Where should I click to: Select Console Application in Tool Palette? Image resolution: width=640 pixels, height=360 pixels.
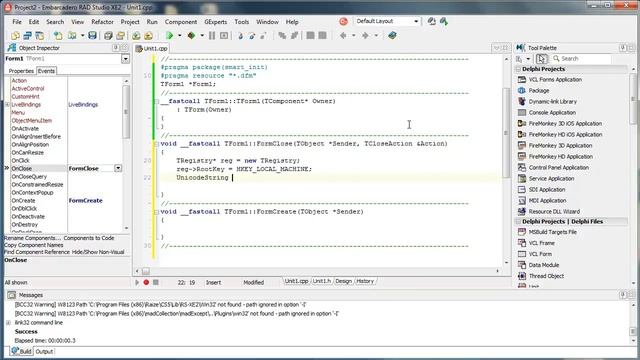[x=552, y=113]
